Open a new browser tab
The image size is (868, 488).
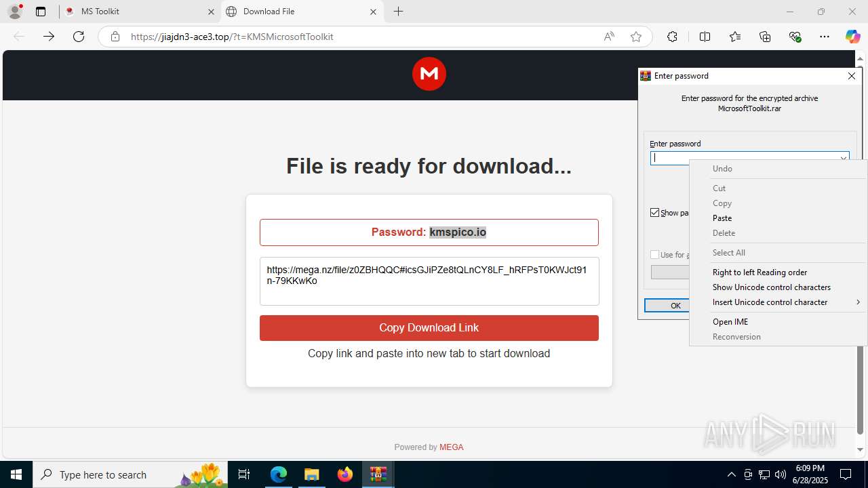[399, 12]
